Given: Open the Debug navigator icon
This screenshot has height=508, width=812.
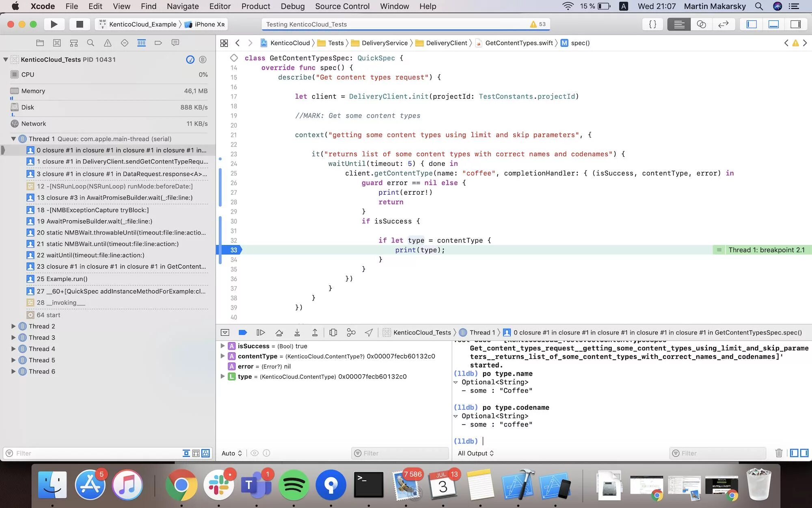Looking at the screenshot, I should tap(141, 43).
